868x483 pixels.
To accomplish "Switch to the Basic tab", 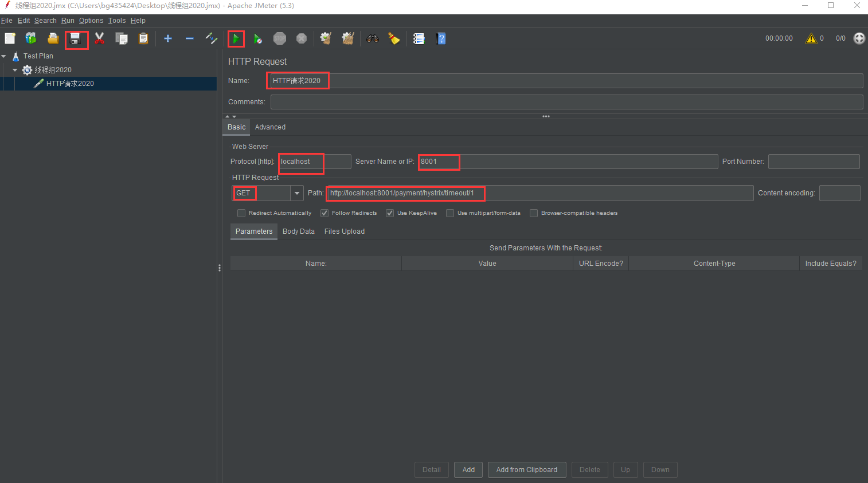I will pyautogui.click(x=236, y=127).
